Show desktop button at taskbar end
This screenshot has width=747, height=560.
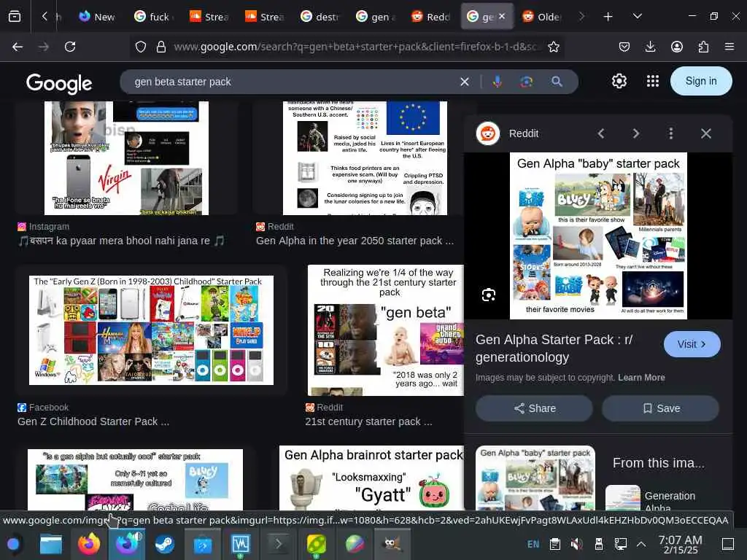[728, 544]
